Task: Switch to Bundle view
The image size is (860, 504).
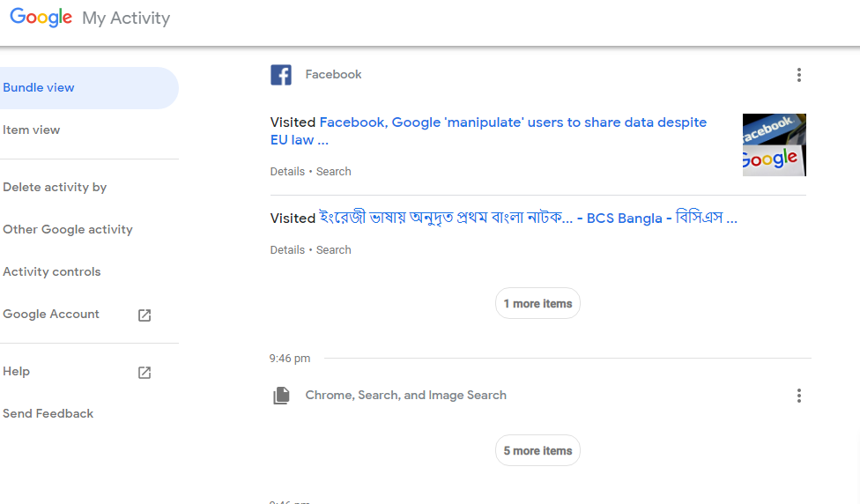Action: pos(39,87)
